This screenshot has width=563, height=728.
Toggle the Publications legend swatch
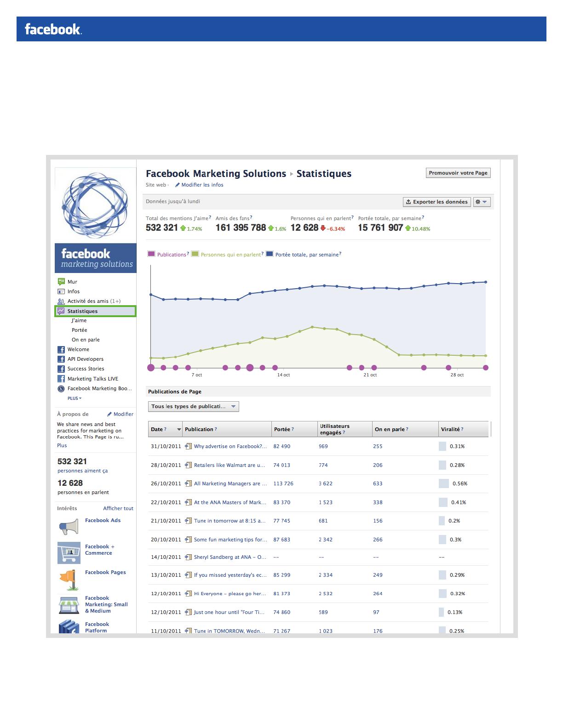[x=151, y=254]
